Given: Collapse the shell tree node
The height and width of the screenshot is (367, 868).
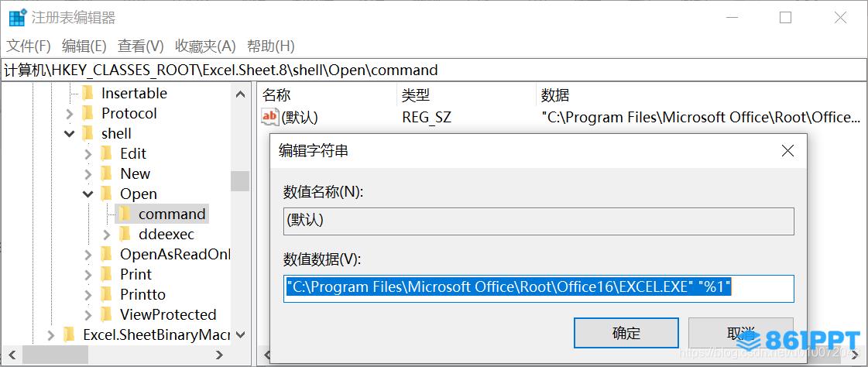Looking at the screenshot, I should 69,133.
